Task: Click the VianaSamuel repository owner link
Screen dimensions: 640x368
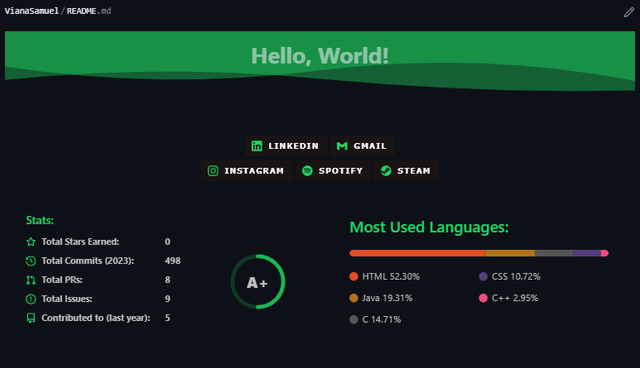Action: tap(31, 11)
